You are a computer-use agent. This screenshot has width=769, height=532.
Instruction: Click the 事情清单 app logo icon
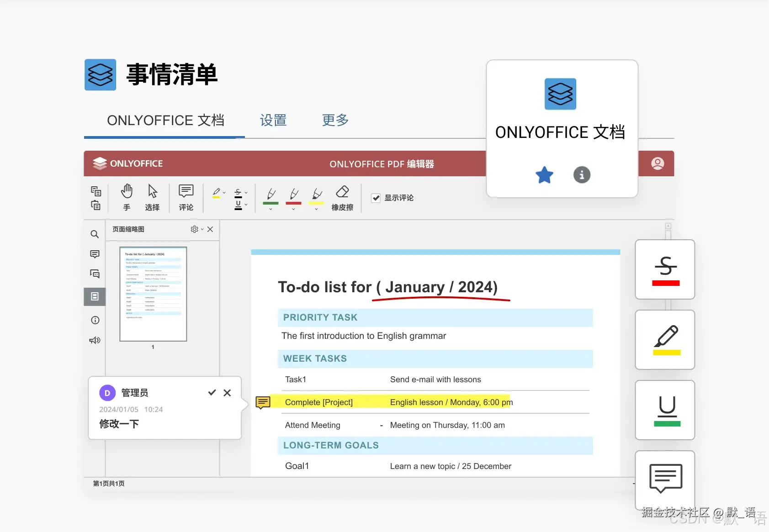pos(101,75)
